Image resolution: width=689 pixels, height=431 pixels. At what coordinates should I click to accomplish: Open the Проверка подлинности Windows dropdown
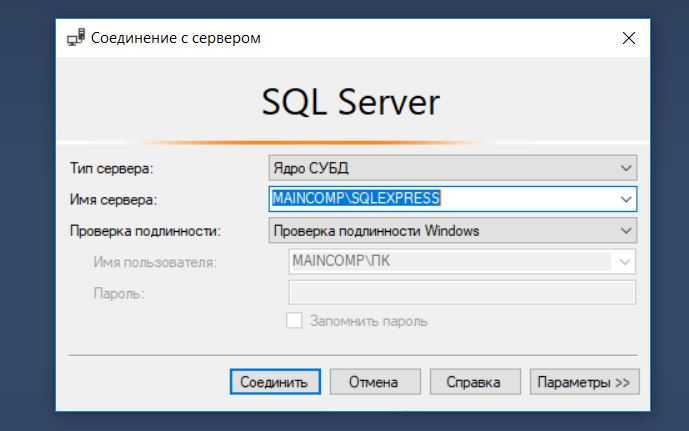tap(452, 230)
